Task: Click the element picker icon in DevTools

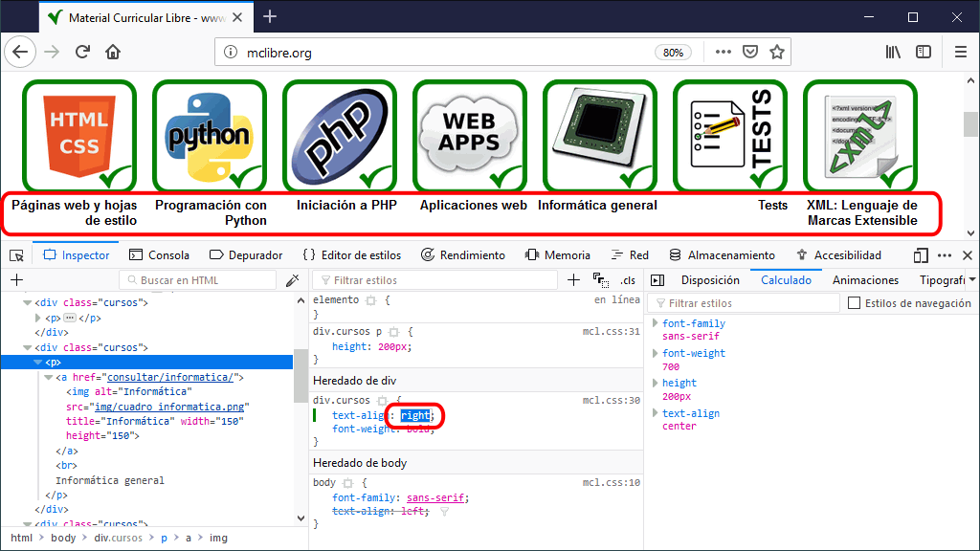Action: [x=16, y=255]
